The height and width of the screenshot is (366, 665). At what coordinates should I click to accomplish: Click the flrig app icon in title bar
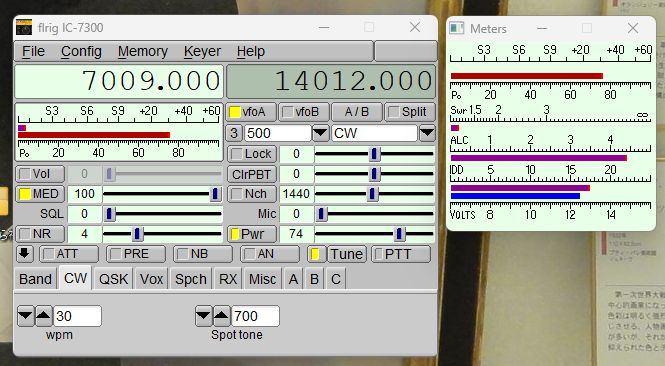[x=23, y=28]
